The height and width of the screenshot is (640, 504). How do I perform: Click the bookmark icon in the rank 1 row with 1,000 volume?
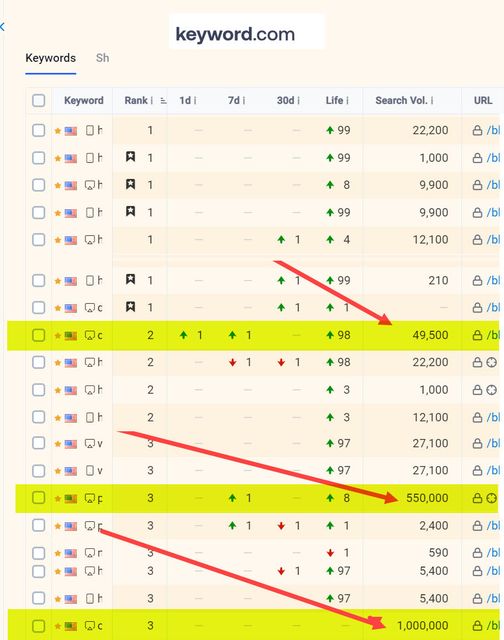point(131,156)
